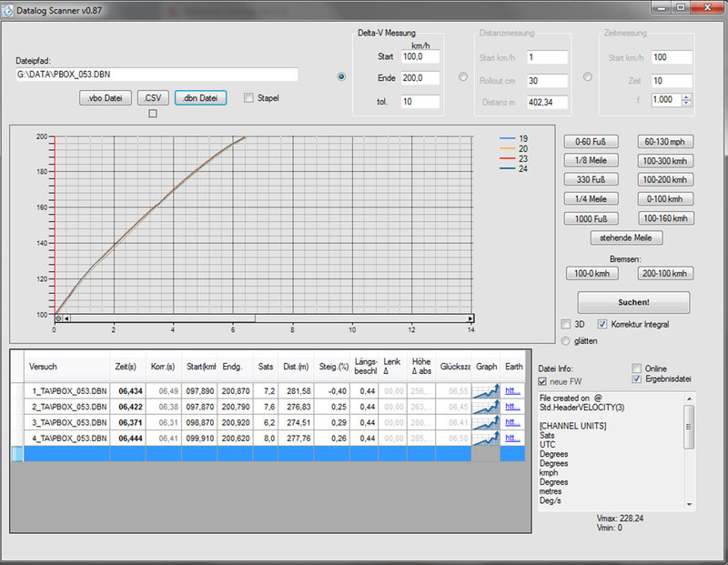The height and width of the screenshot is (565, 728).
Task: Open Earth link for run 2_TA
Action: pyautogui.click(x=514, y=407)
